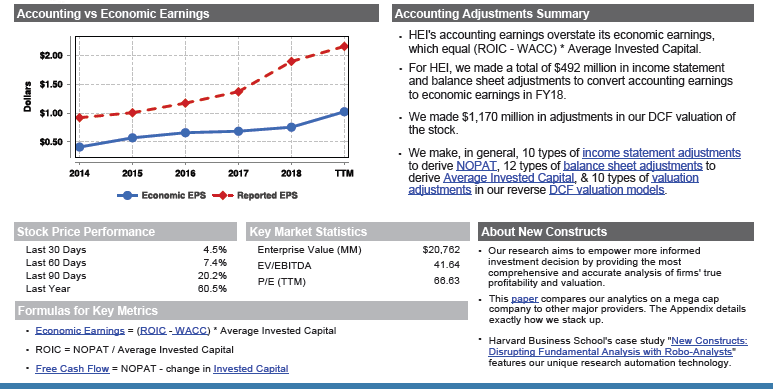Follow the Average Invested Capital link
The width and height of the screenshot is (773, 392).
pos(509,178)
